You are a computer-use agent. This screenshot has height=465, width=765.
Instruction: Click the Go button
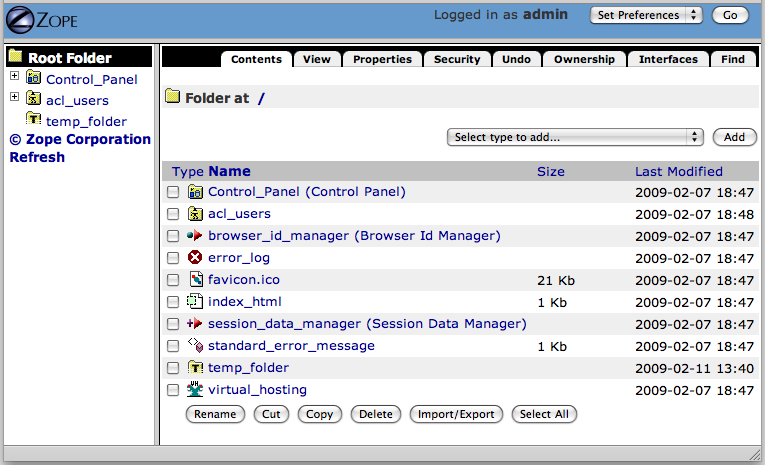730,15
